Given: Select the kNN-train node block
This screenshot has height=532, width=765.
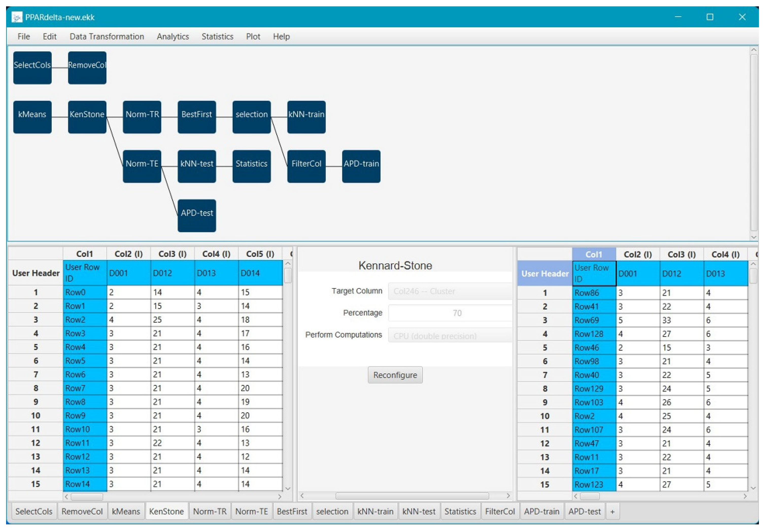Looking at the screenshot, I should click(x=306, y=117).
